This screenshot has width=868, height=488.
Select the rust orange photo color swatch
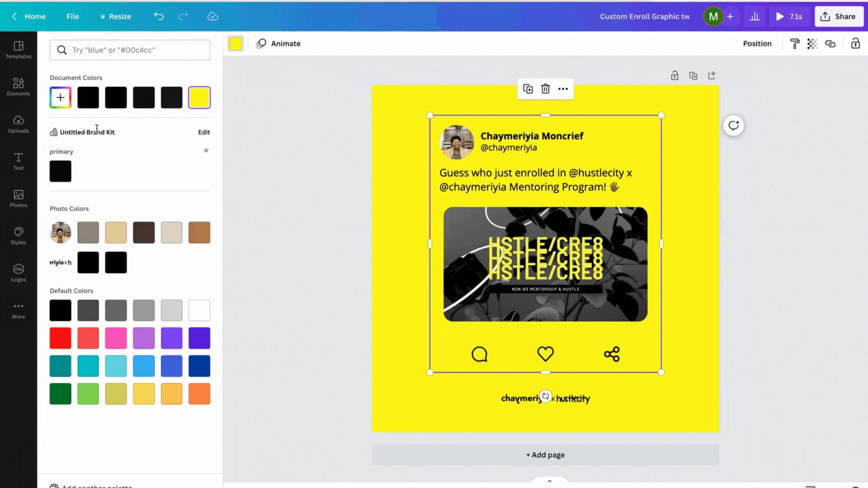(200, 233)
